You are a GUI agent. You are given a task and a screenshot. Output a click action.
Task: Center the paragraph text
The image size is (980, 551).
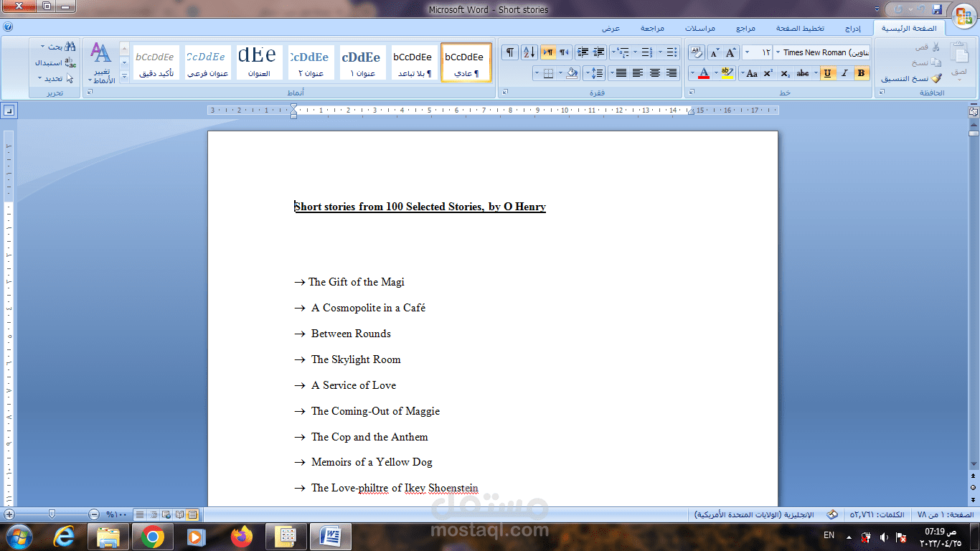pos(655,72)
